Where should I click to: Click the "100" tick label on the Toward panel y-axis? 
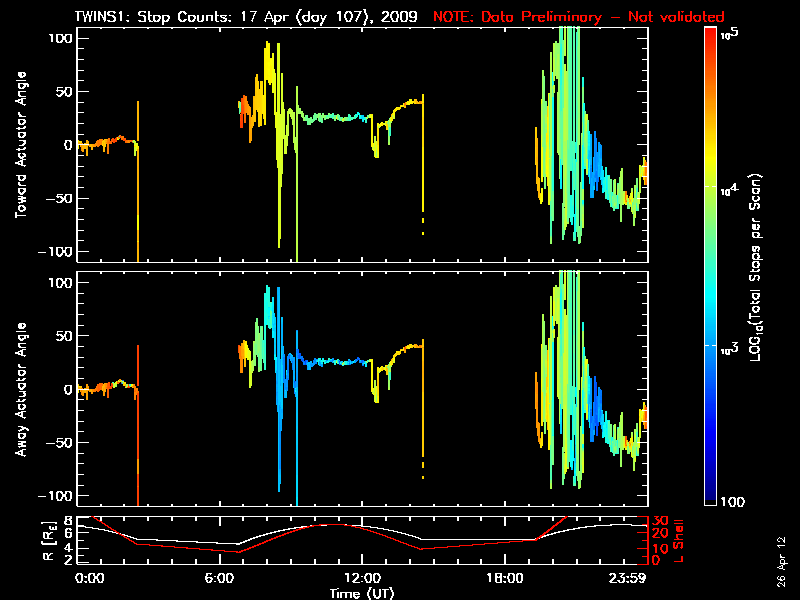[61, 38]
